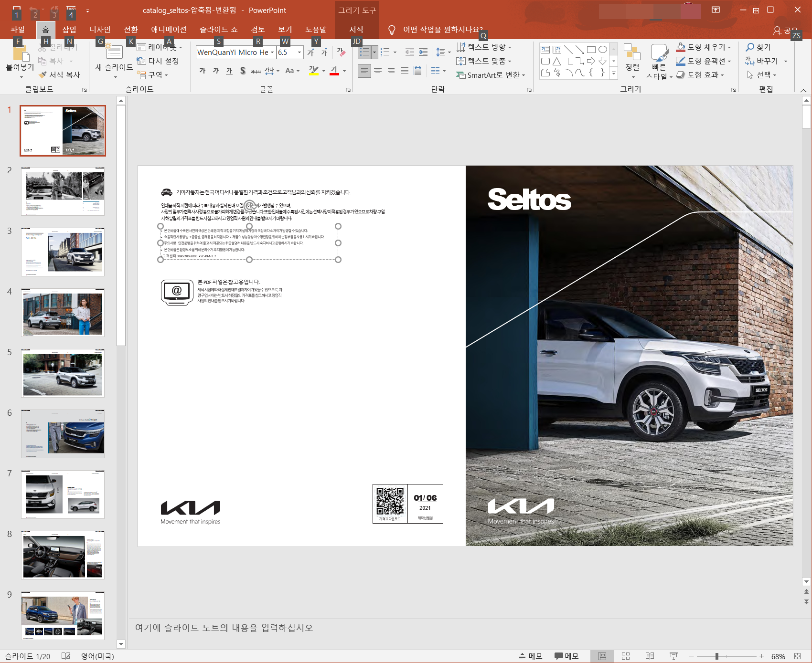Switch to the 슬라이드 쇼 tab
Screen dimensions: 812x663
pos(219,30)
